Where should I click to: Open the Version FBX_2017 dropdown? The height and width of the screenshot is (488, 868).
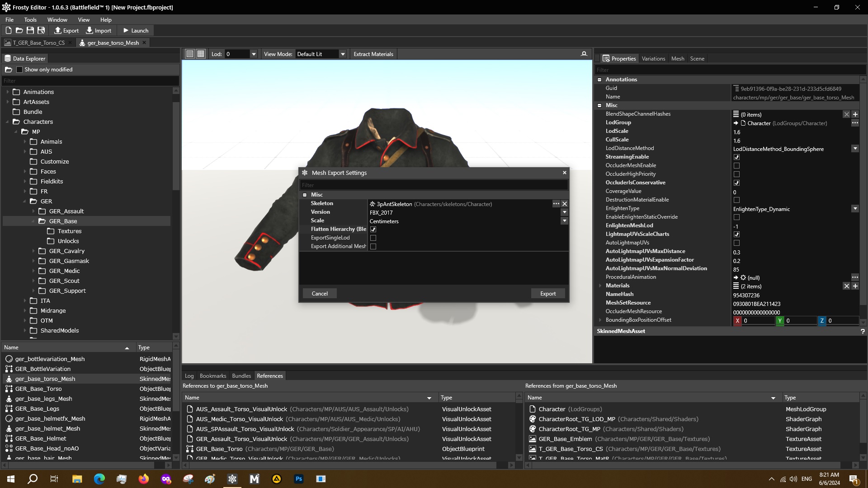click(x=564, y=212)
